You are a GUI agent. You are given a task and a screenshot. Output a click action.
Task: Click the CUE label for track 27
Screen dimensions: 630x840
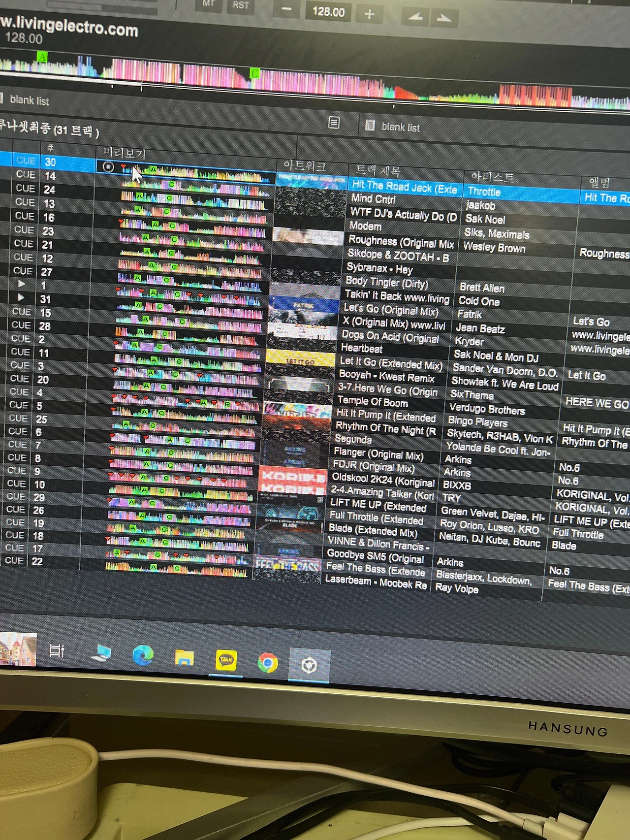pos(23,271)
